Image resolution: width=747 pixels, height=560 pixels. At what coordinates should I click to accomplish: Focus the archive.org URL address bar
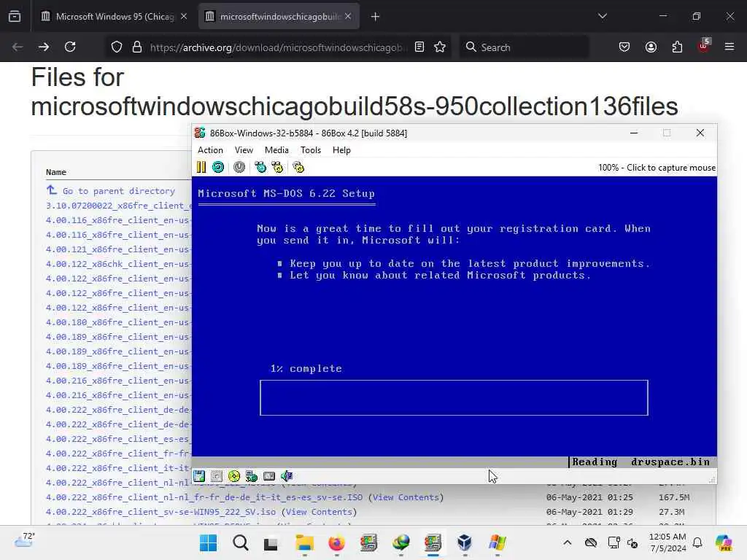(x=278, y=47)
